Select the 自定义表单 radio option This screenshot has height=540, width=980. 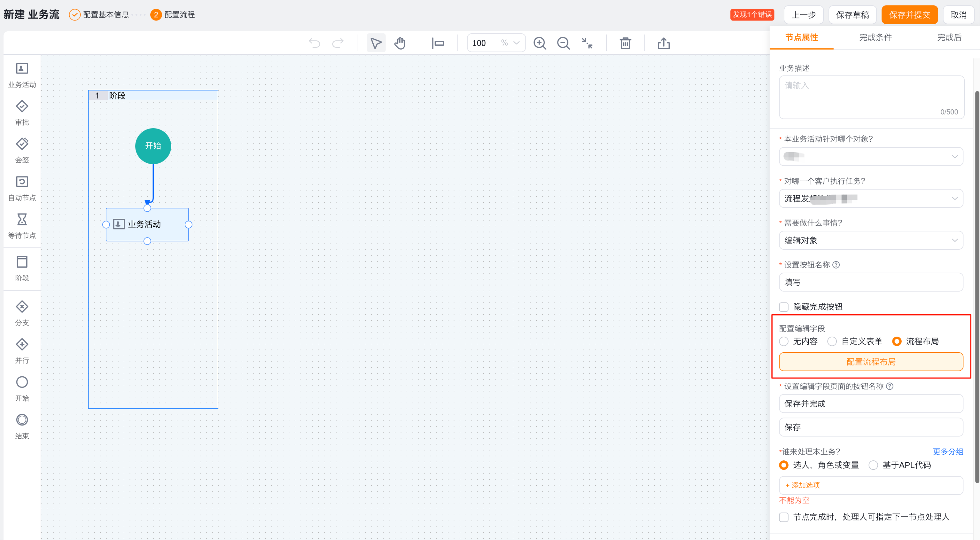point(832,341)
